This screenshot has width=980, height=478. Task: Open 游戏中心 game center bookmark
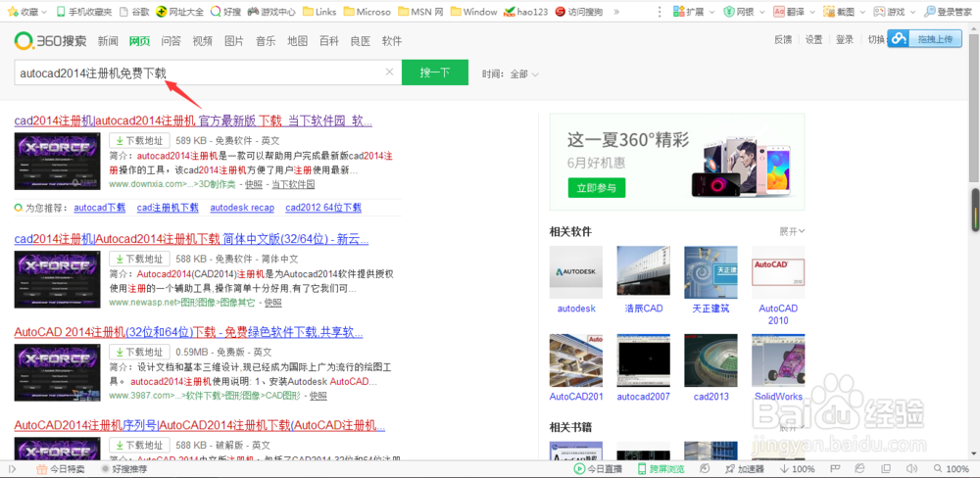tap(271, 12)
